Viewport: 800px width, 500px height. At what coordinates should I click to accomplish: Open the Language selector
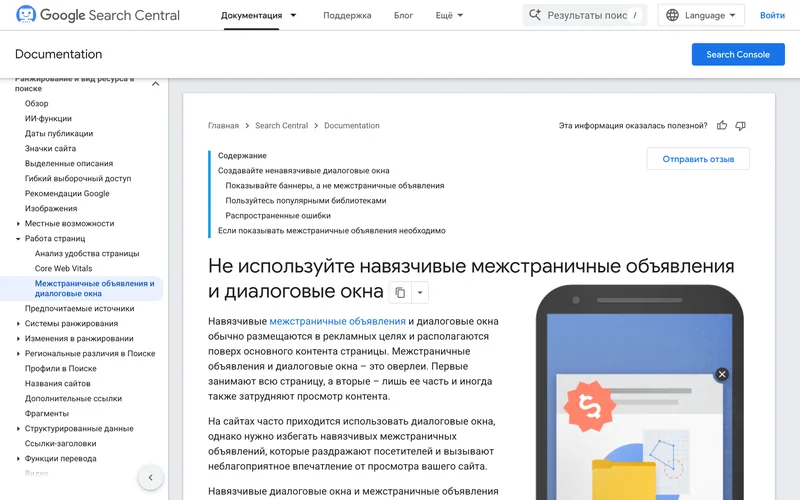click(701, 15)
